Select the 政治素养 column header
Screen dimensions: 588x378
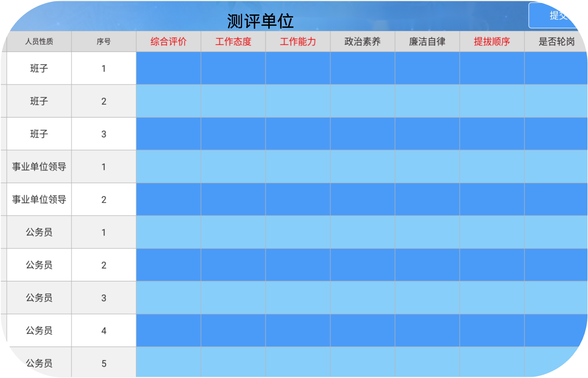362,41
